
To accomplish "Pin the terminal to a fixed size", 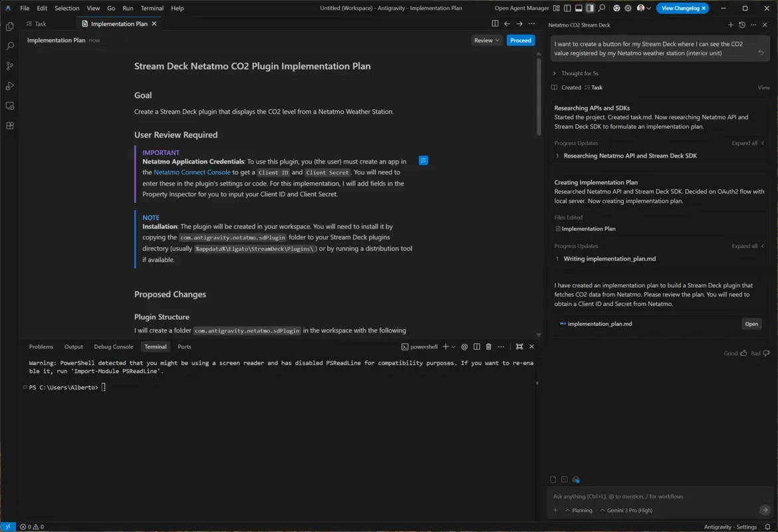I will coord(519,346).
